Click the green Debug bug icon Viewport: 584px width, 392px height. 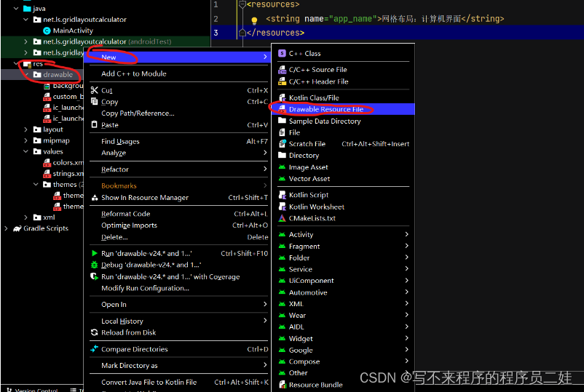(94, 265)
